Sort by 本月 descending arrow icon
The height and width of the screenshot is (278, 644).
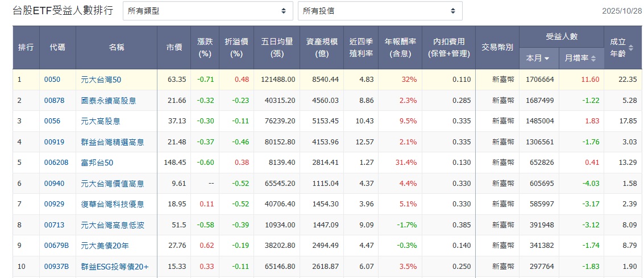click(x=547, y=59)
